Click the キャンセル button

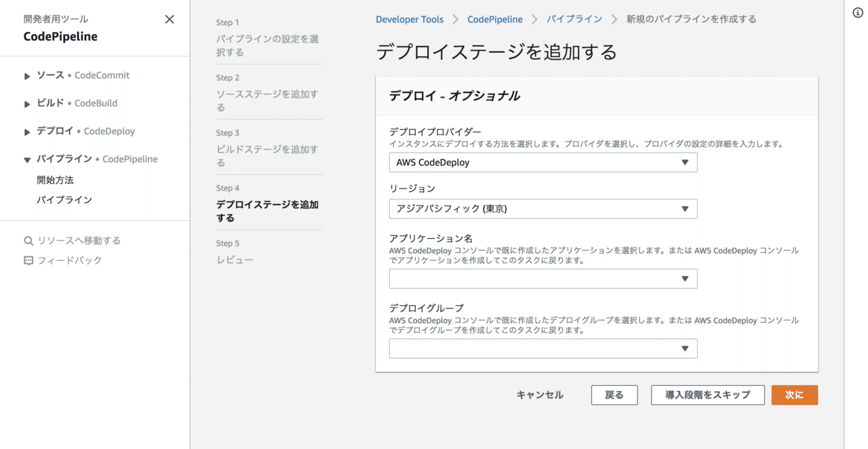[x=540, y=395]
